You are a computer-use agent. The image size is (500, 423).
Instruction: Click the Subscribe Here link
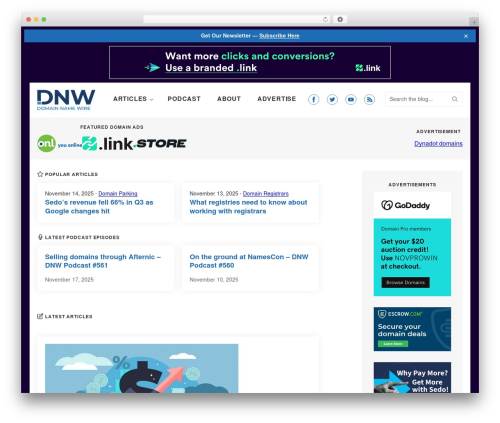[279, 36]
